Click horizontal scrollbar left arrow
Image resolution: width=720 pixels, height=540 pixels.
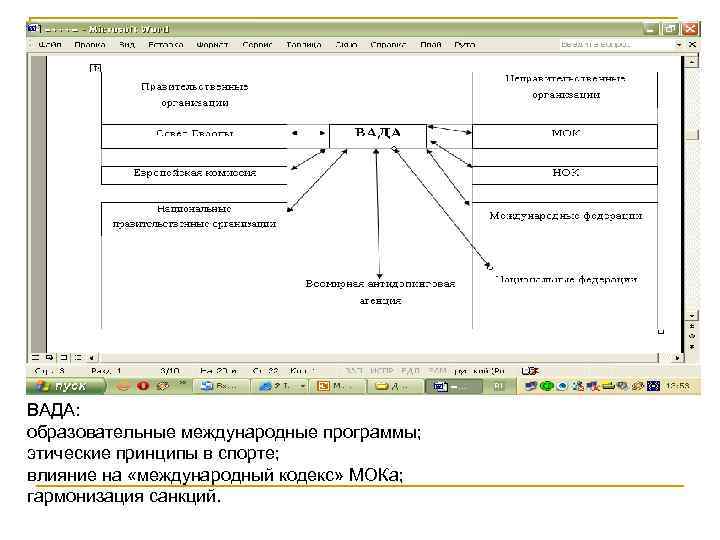coord(92,357)
